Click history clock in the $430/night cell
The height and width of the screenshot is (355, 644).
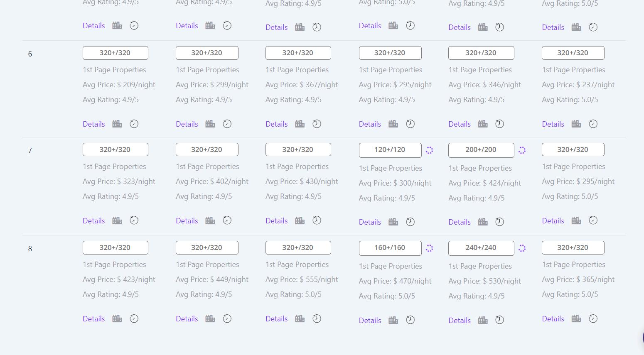coord(317,220)
